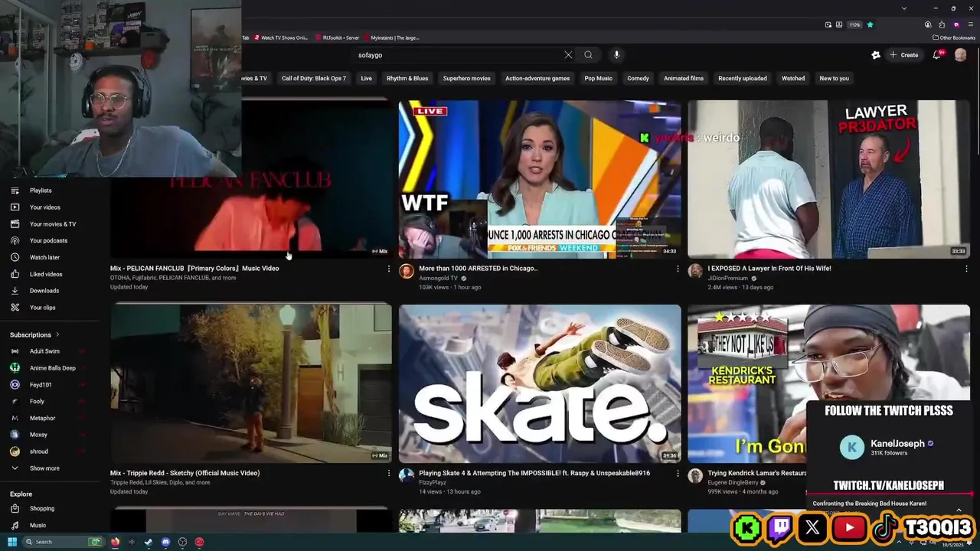Open options for I EXPOSED A Lawyer video
This screenshot has width=980, height=551.
click(966, 269)
